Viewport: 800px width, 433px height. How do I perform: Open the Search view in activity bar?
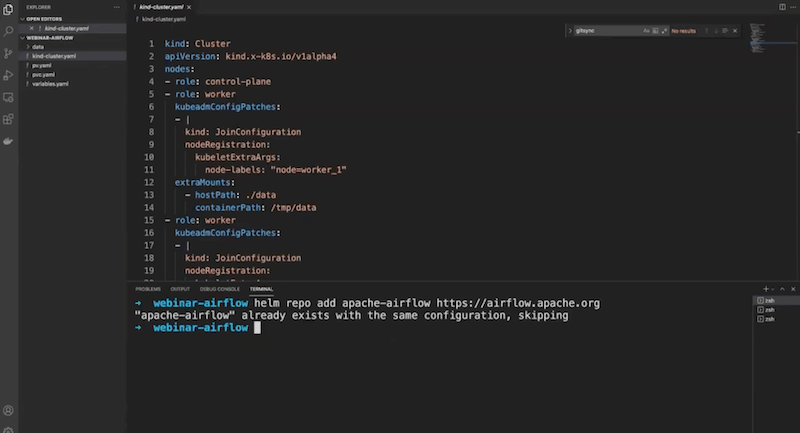[8, 31]
